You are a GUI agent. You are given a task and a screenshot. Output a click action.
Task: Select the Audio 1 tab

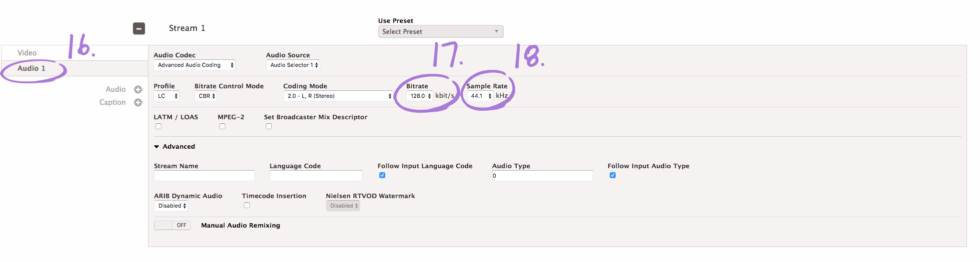pos(31,68)
